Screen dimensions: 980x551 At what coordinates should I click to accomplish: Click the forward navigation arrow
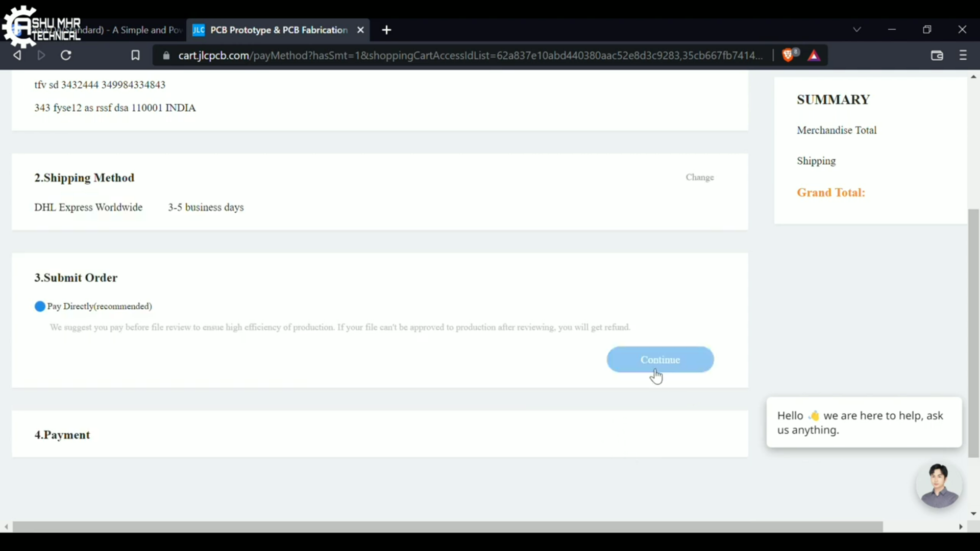(x=41, y=55)
